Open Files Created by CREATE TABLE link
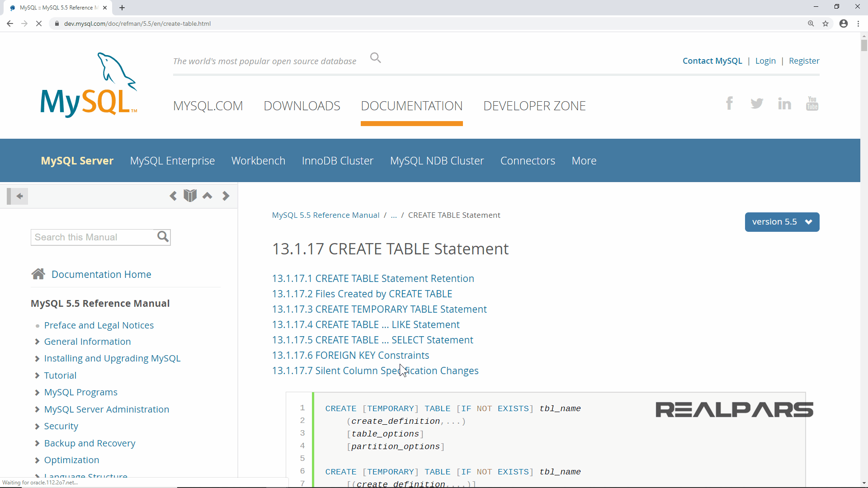 pos(362,294)
